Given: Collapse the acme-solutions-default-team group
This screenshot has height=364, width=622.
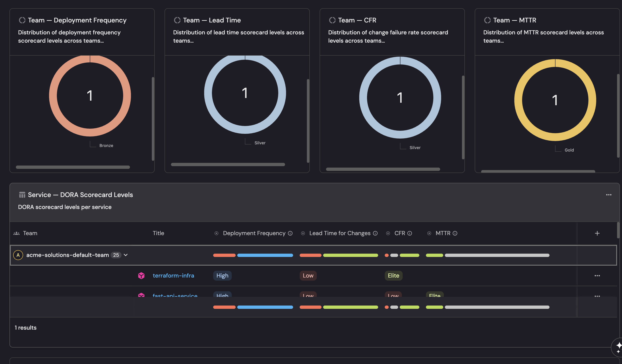Looking at the screenshot, I should [x=126, y=255].
